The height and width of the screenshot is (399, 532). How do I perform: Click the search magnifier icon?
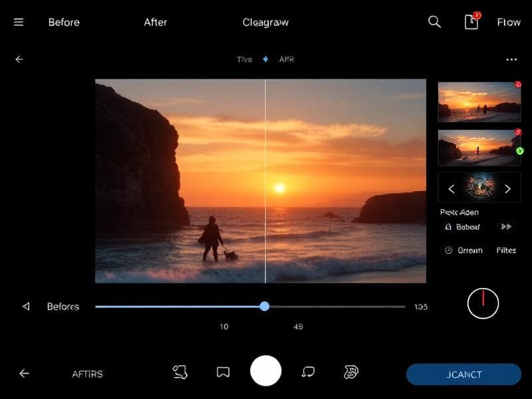coord(434,22)
